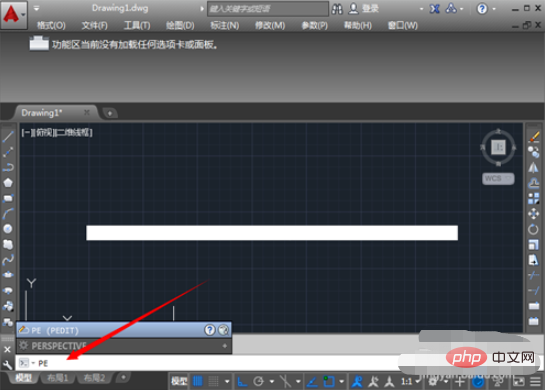The image size is (545, 390).
Task: Toggle polar tracking in status bar
Action: point(259,381)
